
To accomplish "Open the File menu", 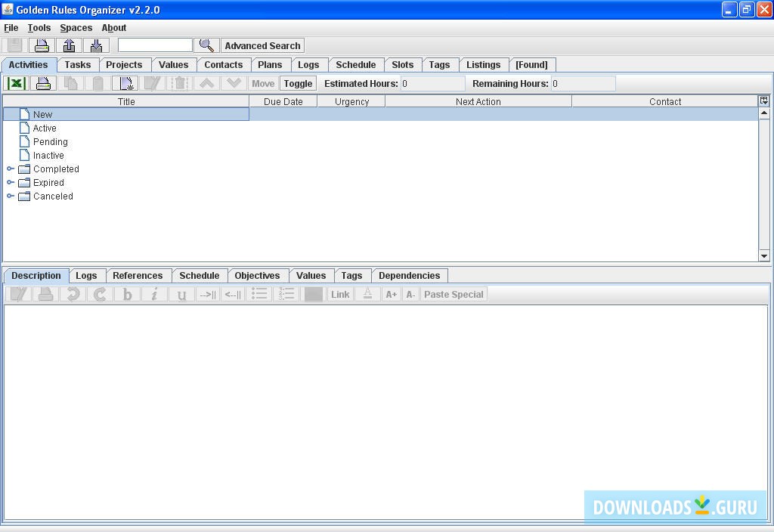I will coord(11,28).
